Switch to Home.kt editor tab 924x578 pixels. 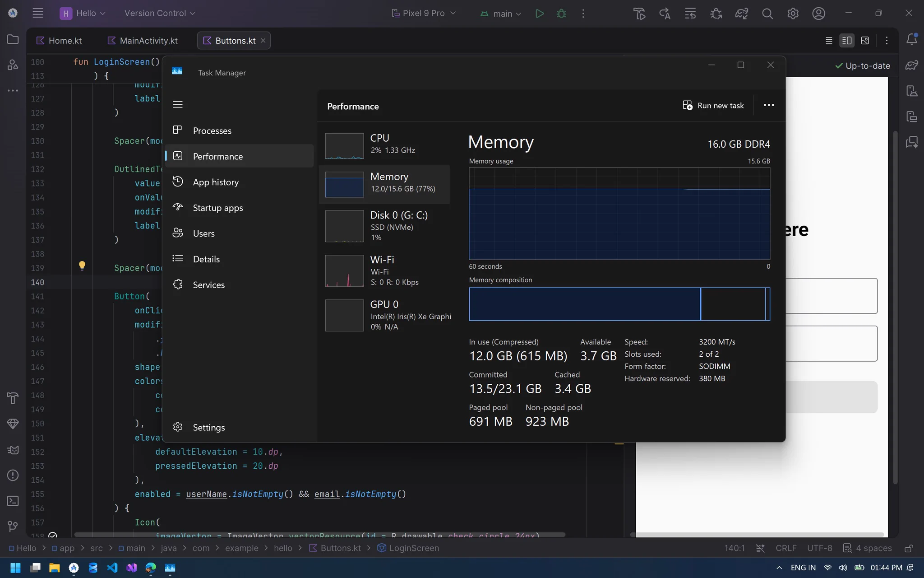pos(59,41)
